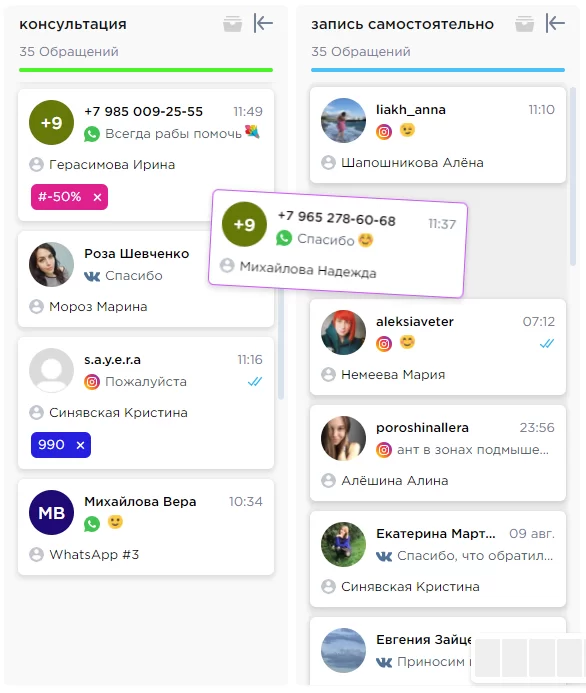Click the Instagram icon on s.a.y.e.r.a card

92,382
